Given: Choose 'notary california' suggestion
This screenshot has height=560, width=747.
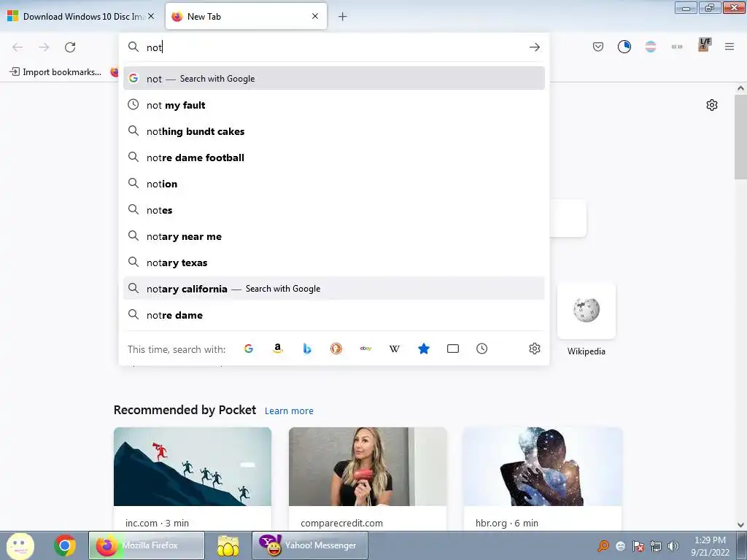Looking at the screenshot, I should 333,289.
